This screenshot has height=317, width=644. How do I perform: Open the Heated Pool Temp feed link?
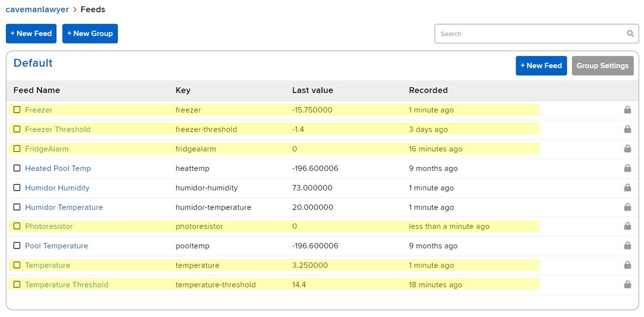(58, 168)
